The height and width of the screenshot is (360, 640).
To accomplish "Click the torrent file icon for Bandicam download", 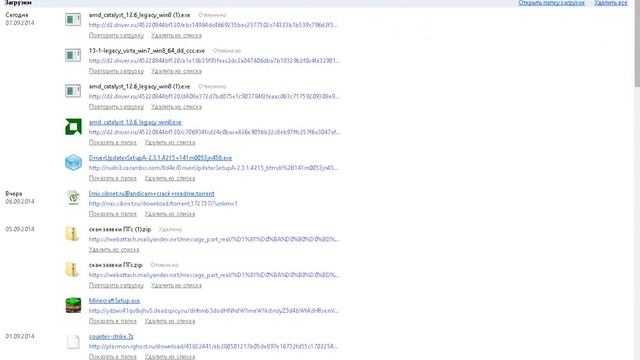I will coord(73,198).
